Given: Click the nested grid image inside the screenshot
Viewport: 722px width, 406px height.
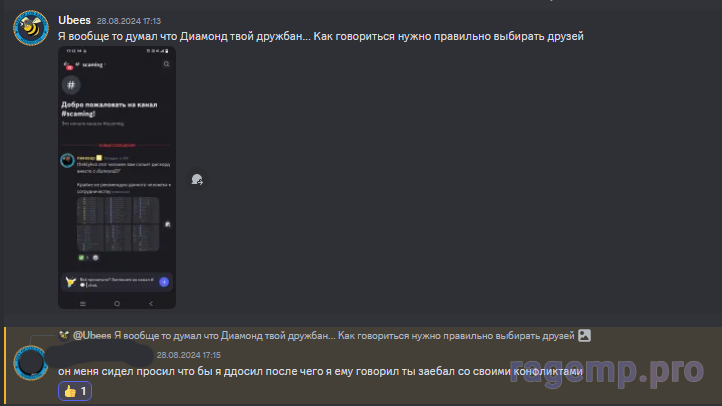Looking at the screenshot, I should tap(118, 224).
